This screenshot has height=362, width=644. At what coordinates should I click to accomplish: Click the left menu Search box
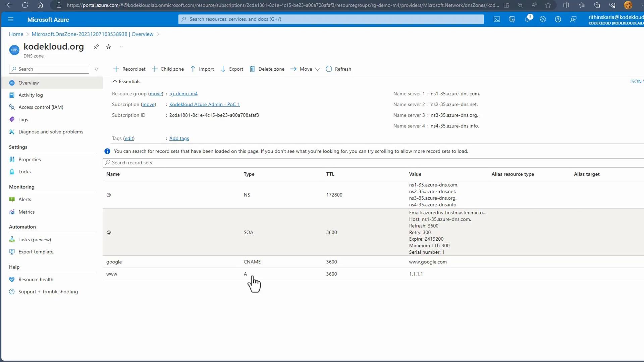point(49,69)
